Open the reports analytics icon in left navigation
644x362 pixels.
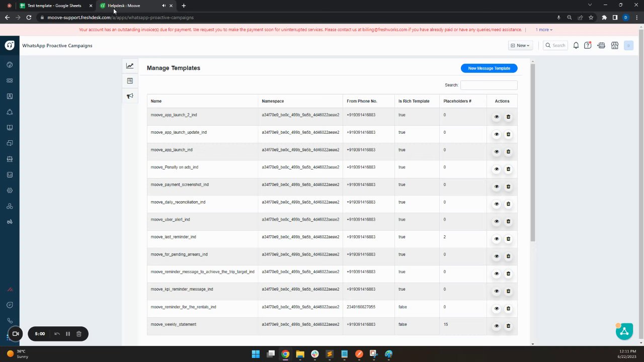coord(10,175)
